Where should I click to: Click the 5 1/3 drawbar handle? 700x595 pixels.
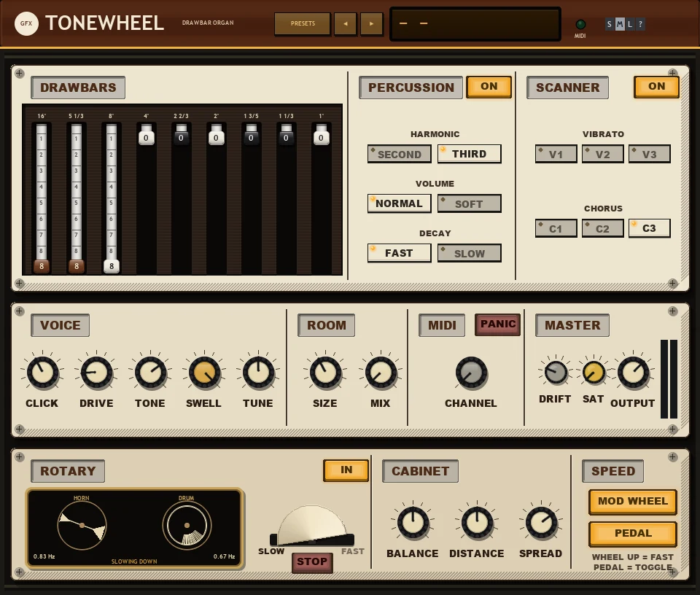[77, 266]
